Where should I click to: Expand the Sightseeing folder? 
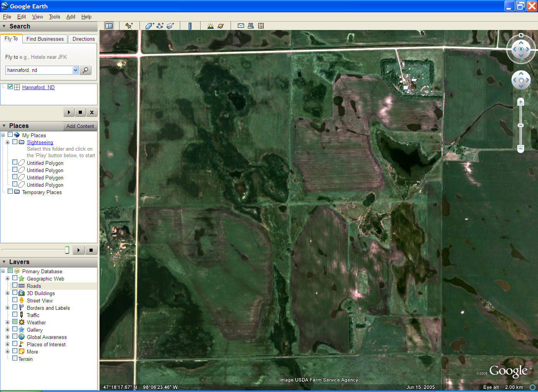pyautogui.click(x=7, y=142)
